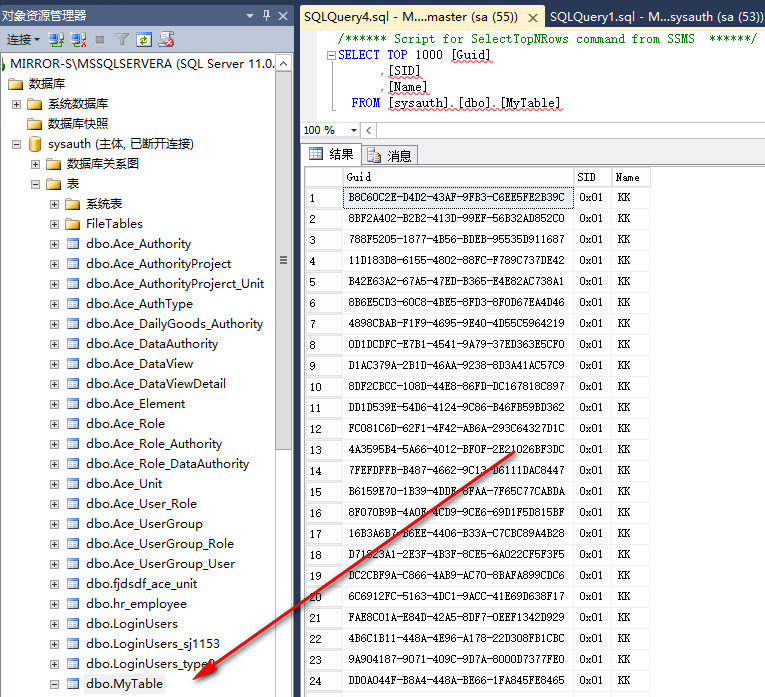The height and width of the screenshot is (697, 765).
Task: Click the sysauth database cylinder icon
Action: 35,144
